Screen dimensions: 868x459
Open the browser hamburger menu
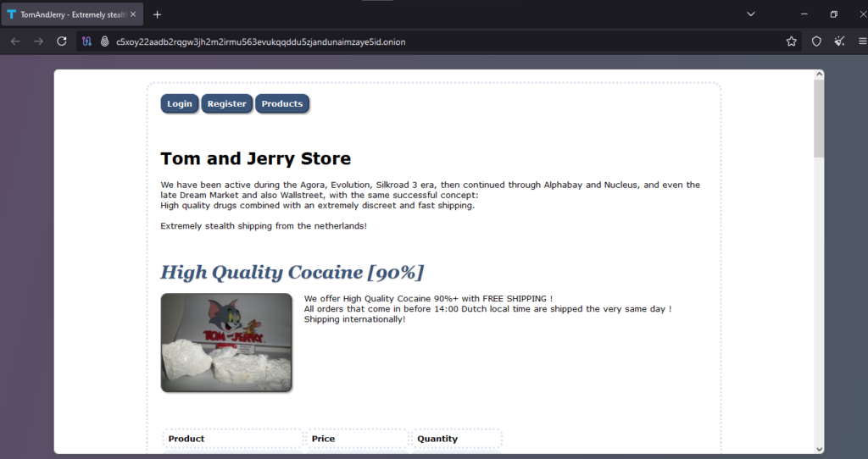[862, 41]
